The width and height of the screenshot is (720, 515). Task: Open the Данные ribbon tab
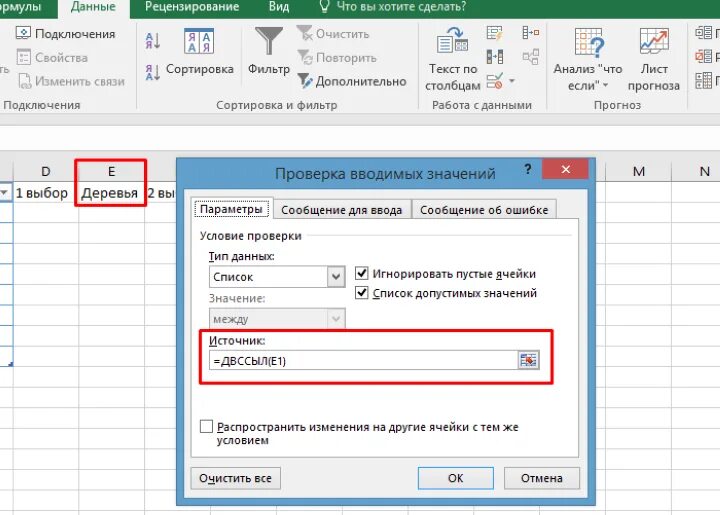pos(93,7)
